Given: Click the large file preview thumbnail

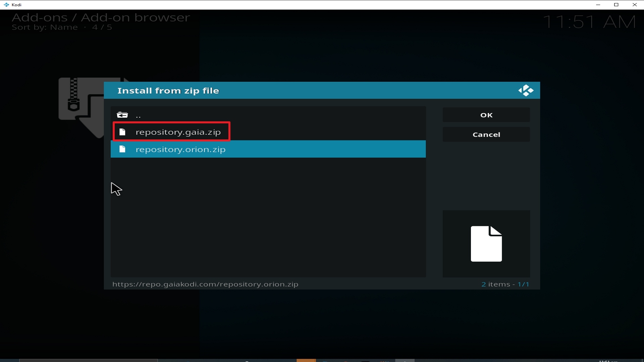Looking at the screenshot, I should (486, 244).
